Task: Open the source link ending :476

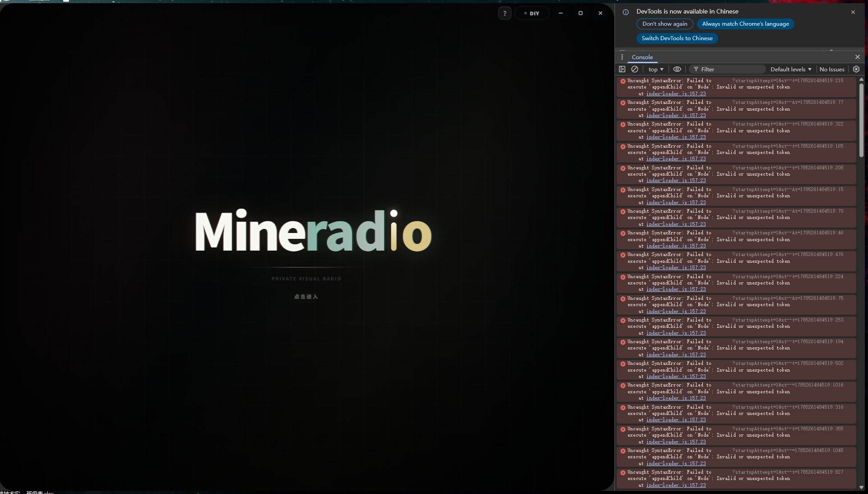Action: pyautogui.click(x=788, y=255)
